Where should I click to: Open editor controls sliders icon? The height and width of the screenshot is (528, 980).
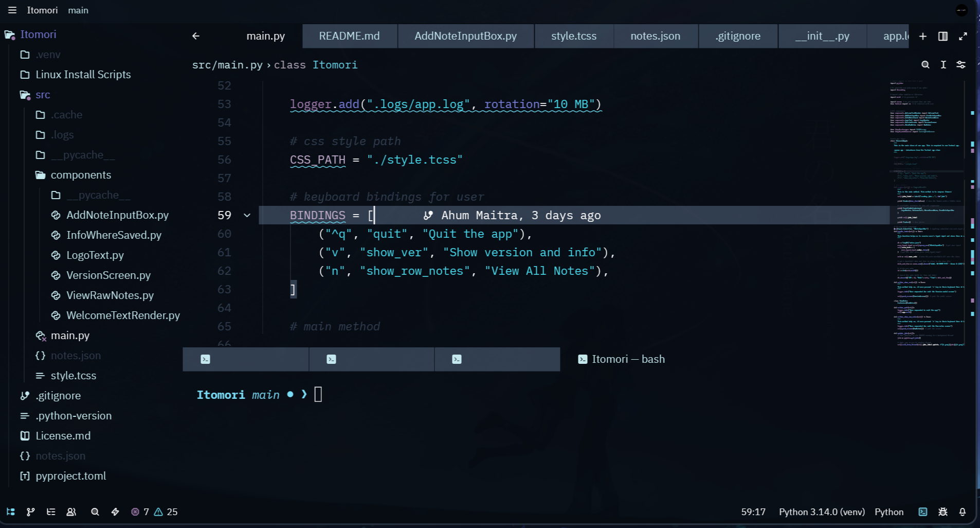pos(961,65)
